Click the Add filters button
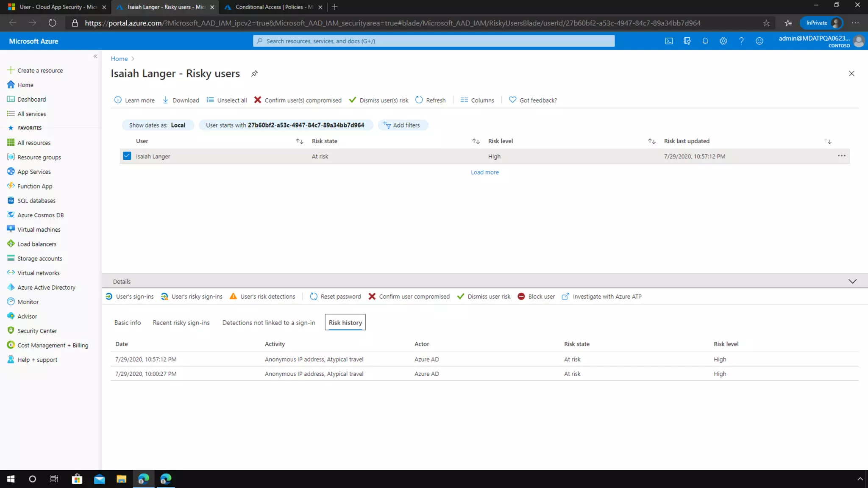 (402, 125)
